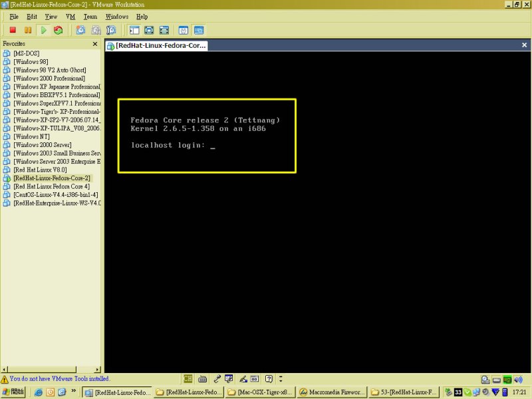Click the Reset virtual machine toolbar icon
This screenshot has width=532, height=399.
click(59, 30)
